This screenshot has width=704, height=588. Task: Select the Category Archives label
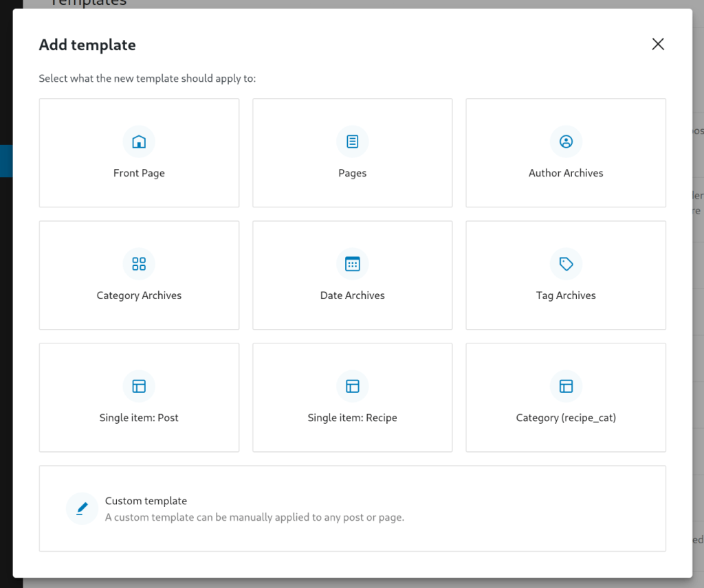[x=139, y=295]
